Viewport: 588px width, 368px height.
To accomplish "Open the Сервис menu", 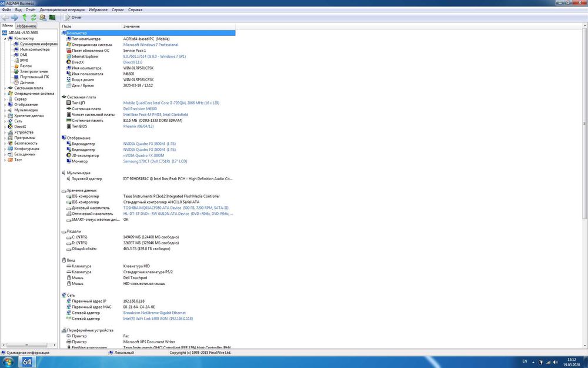I will [118, 10].
